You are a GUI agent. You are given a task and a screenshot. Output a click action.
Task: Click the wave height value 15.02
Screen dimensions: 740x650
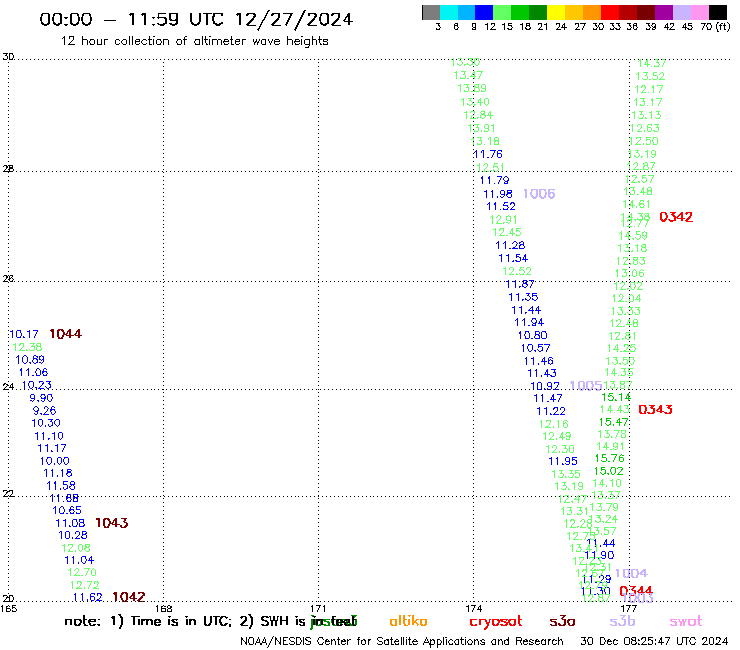coord(608,471)
